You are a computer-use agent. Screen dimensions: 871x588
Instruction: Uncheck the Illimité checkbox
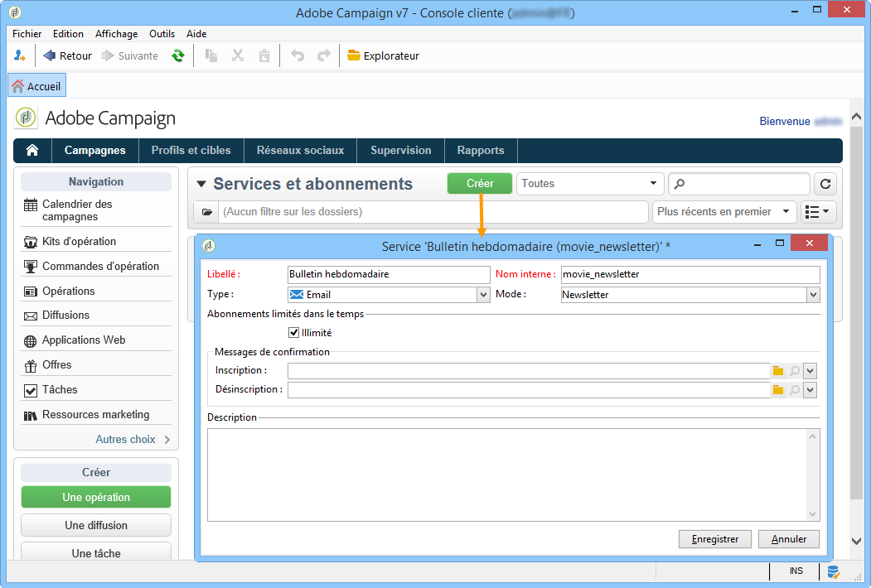tap(294, 333)
